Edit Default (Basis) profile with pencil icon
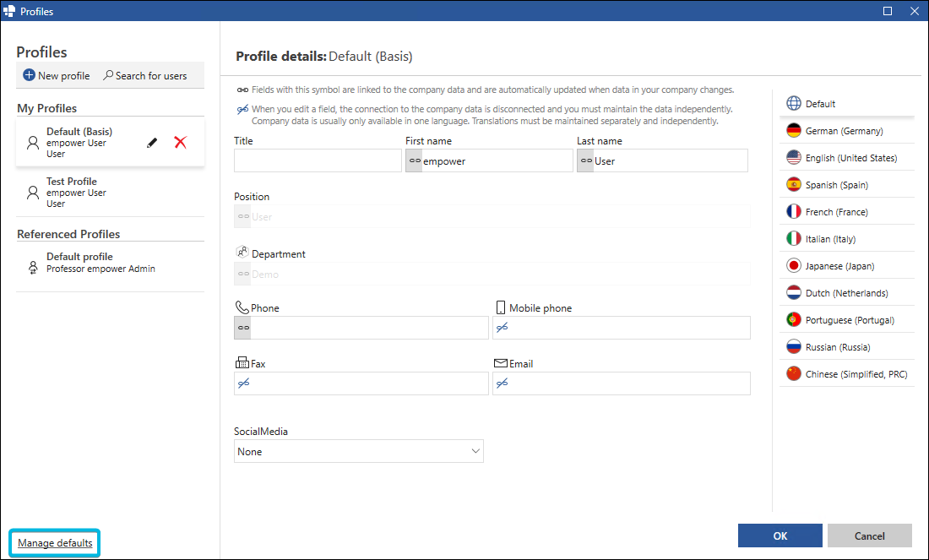 pyautogui.click(x=152, y=142)
